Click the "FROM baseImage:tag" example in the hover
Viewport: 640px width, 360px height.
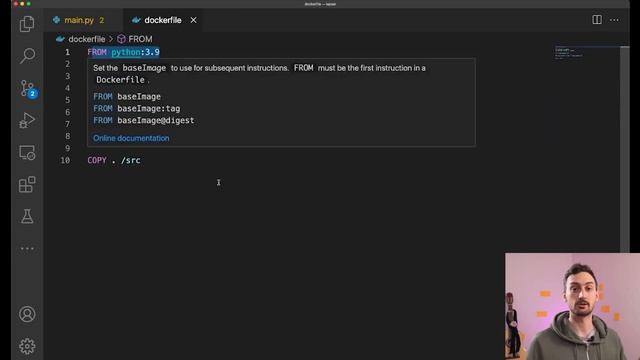[136, 109]
